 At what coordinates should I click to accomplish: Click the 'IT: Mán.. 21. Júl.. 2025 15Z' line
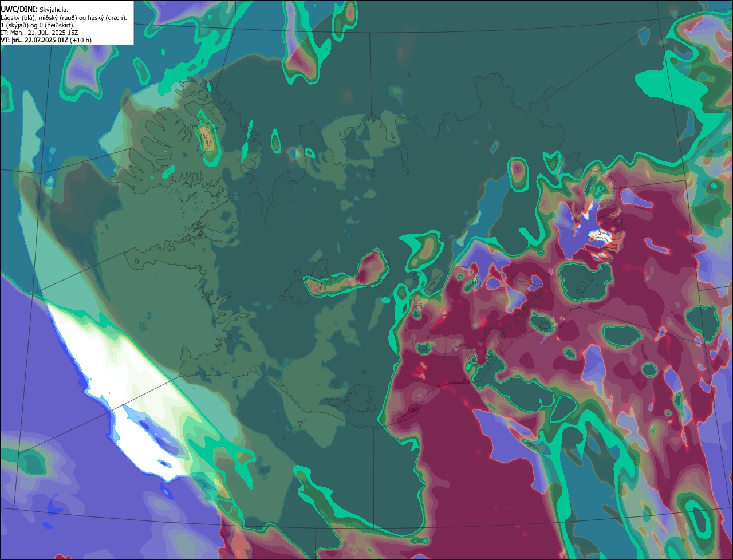pyautogui.click(x=40, y=33)
